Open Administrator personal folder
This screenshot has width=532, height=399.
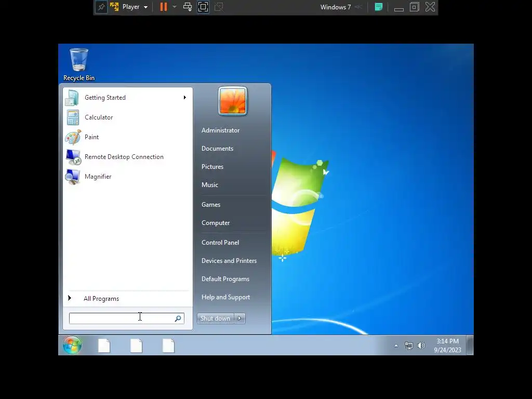coord(220,130)
